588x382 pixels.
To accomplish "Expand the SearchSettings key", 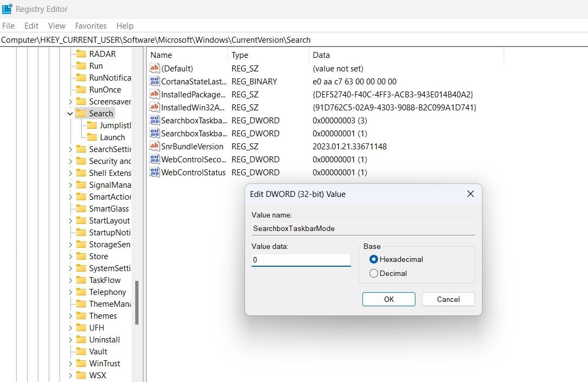I will click(70, 149).
